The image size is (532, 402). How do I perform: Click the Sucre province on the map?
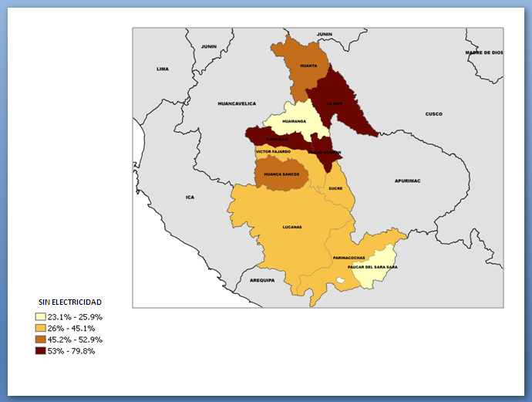click(335, 188)
